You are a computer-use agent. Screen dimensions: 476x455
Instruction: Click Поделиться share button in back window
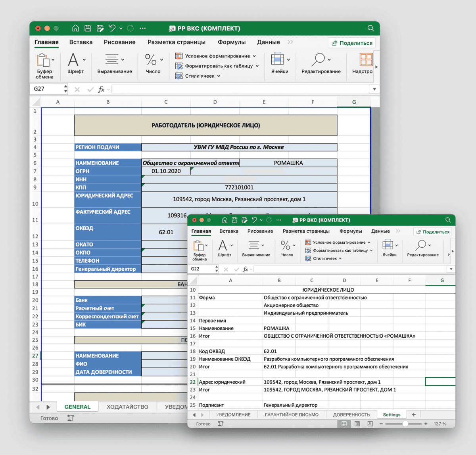tap(352, 43)
